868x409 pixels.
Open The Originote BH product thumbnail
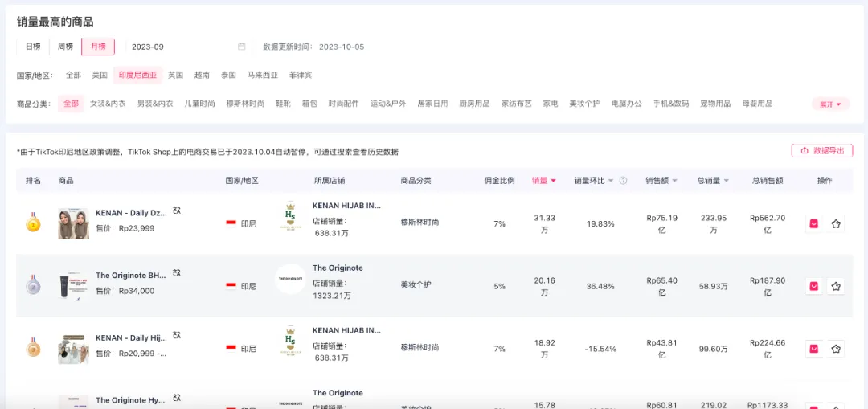[74, 286]
